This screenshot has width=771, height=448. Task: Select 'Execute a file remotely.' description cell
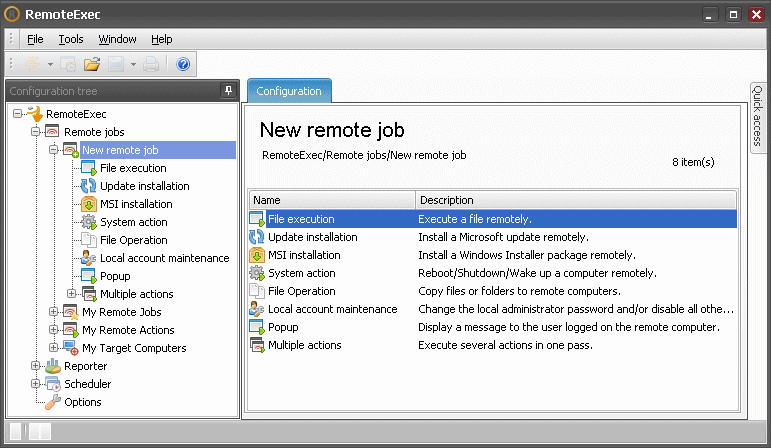[x=475, y=219]
